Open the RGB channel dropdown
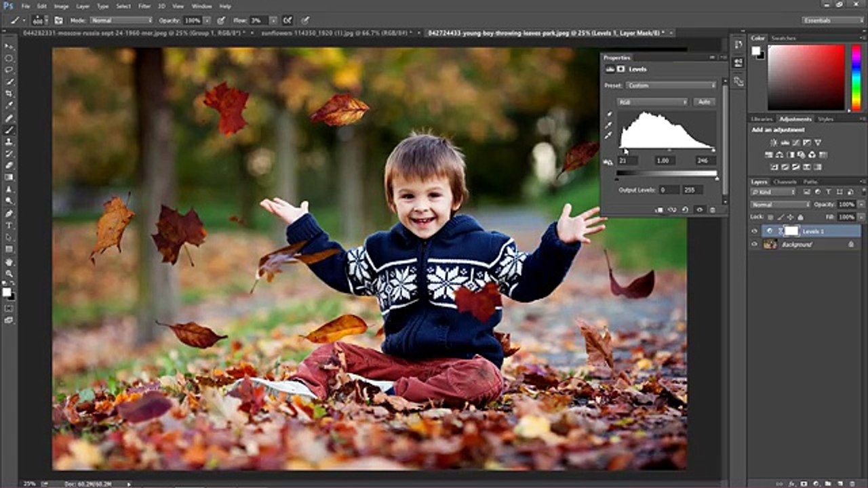Viewport: 868px width, 488px height. tap(652, 102)
